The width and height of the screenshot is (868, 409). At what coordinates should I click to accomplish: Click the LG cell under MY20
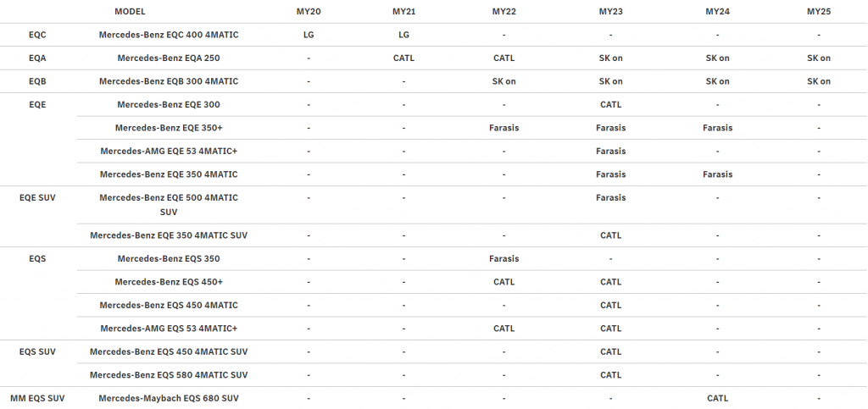tap(309, 35)
